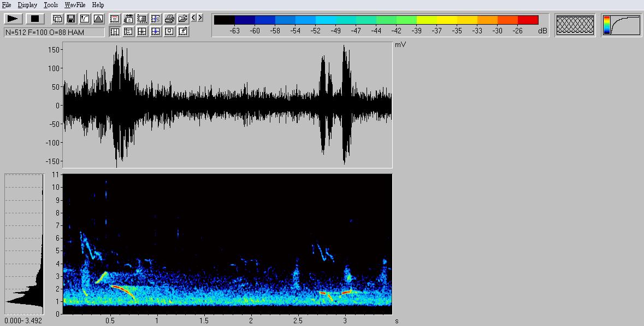Click the printer icon
The height and width of the screenshot is (326, 644).
tap(169, 19)
